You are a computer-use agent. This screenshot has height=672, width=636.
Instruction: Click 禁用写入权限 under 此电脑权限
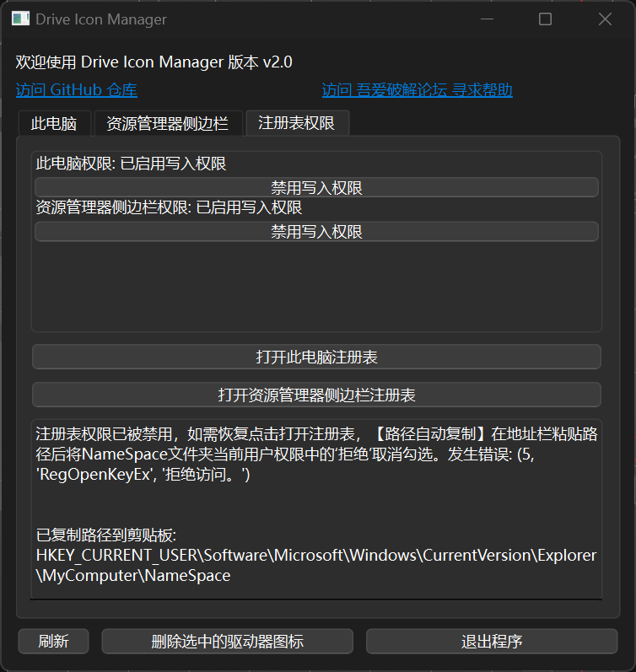tap(316, 188)
